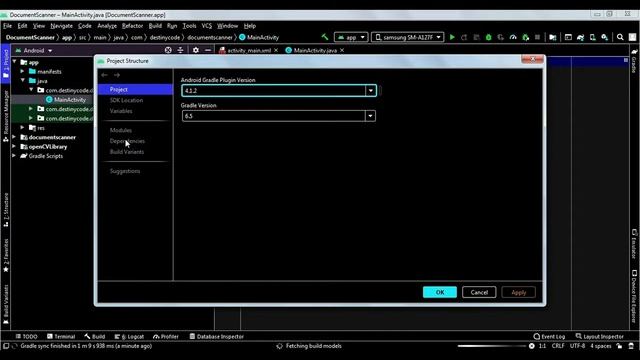640x360 pixels.
Task: Click the Make Project hammer icon
Action: point(325,37)
